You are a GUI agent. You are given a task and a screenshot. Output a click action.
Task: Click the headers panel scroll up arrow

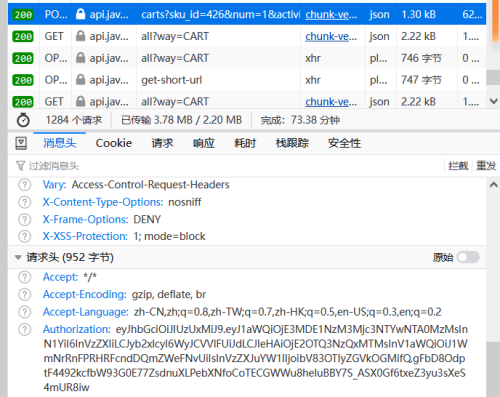(494, 185)
